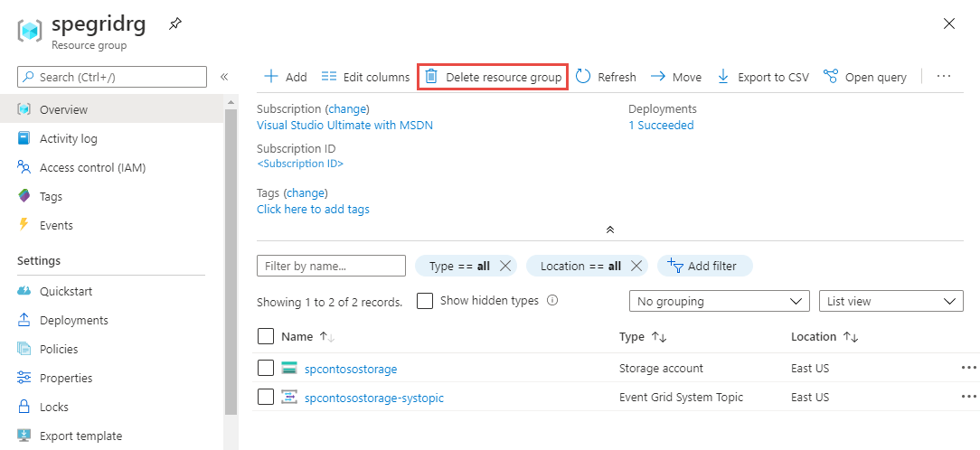Check the box for spcontosostorage row

coord(266,368)
